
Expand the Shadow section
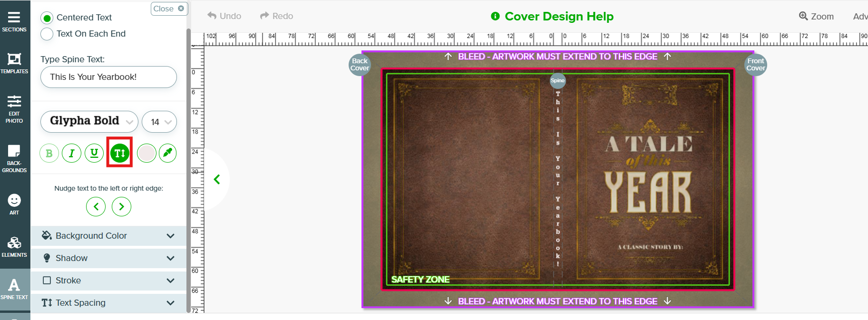[108, 258]
